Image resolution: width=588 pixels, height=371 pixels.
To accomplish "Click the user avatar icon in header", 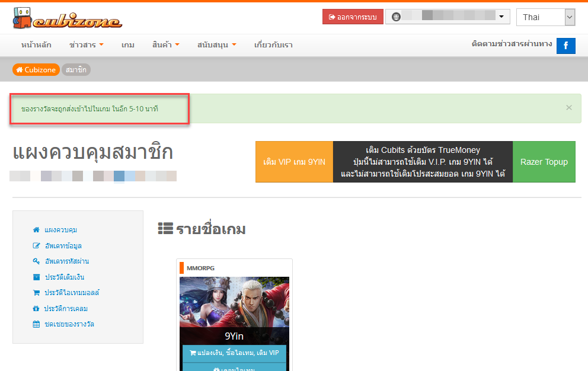I will point(396,17).
